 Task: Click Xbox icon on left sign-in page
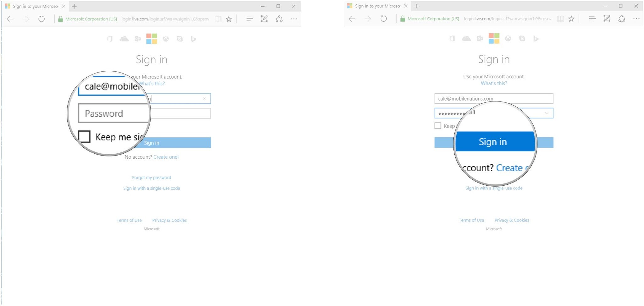[166, 39]
